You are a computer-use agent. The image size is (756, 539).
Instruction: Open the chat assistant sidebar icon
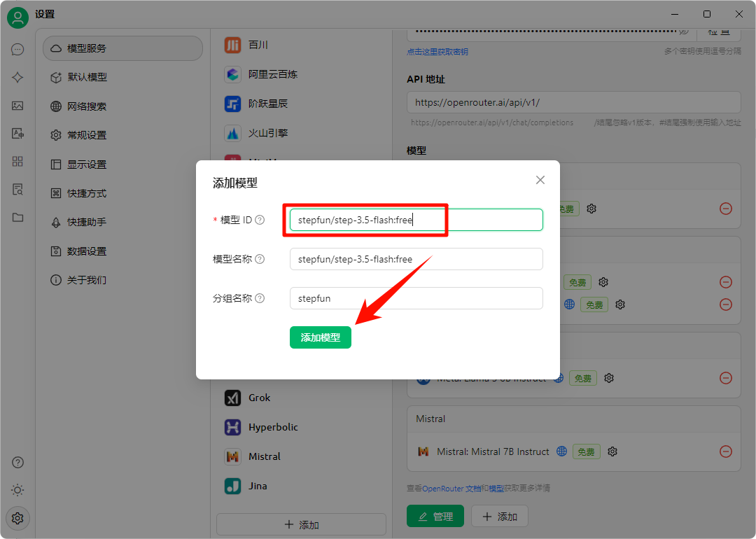tap(17, 50)
